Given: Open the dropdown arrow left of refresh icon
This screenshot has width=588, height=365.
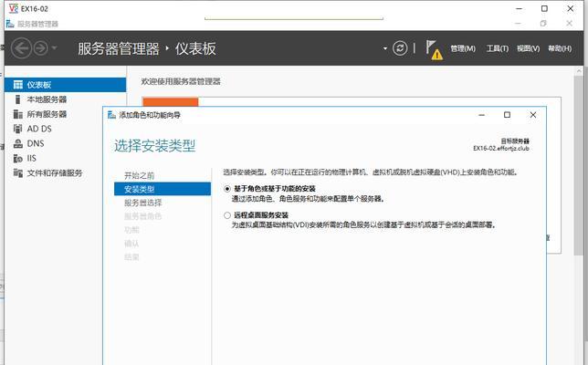Looking at the screenshot, I should [385, 48].
